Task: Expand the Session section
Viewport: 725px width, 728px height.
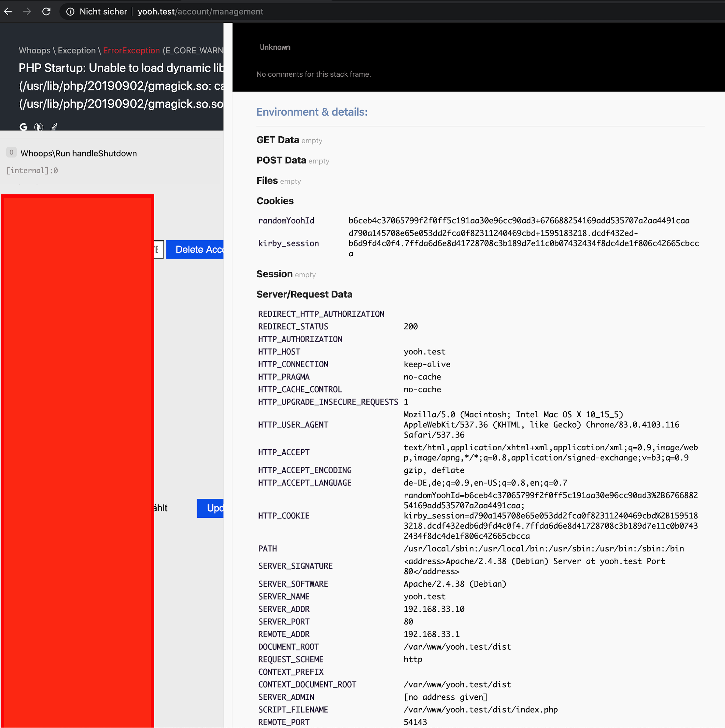Action: (275, 274)
